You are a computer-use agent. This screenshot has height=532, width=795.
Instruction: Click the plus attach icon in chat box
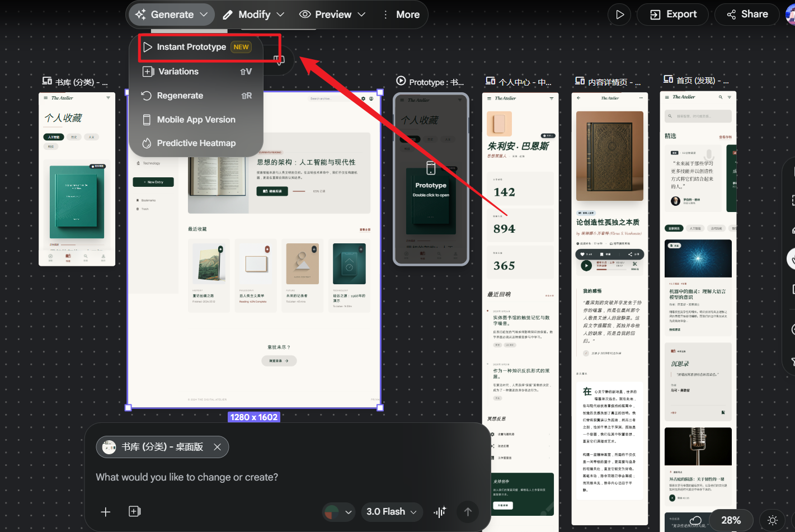tap(106, 511)
